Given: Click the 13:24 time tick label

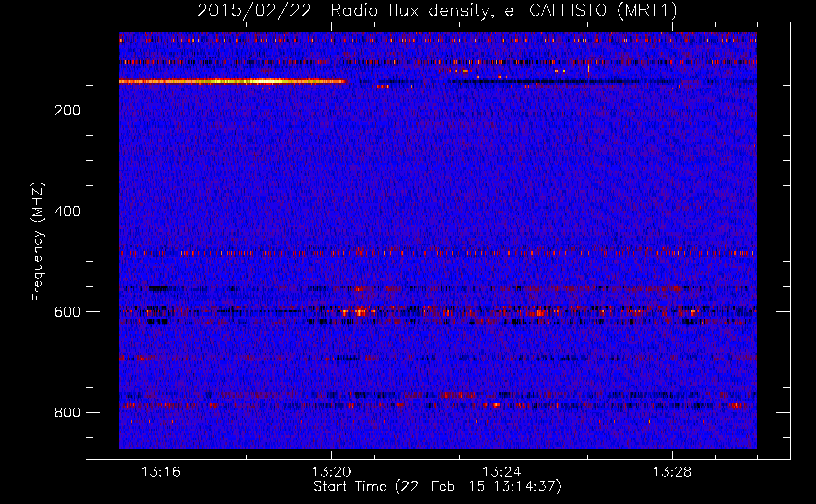Looking at the screenshot, I should click(502, 472).
